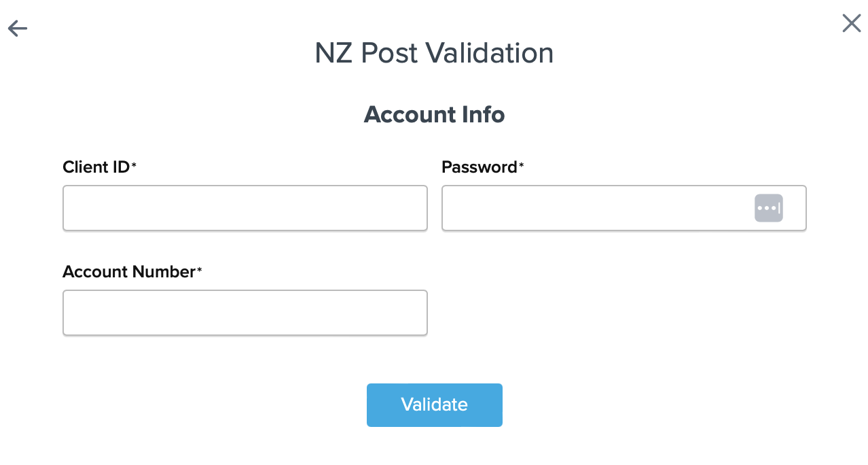Click the Client ID input field
The height and width of the screenshot is (465, 868).
point(245,208)
